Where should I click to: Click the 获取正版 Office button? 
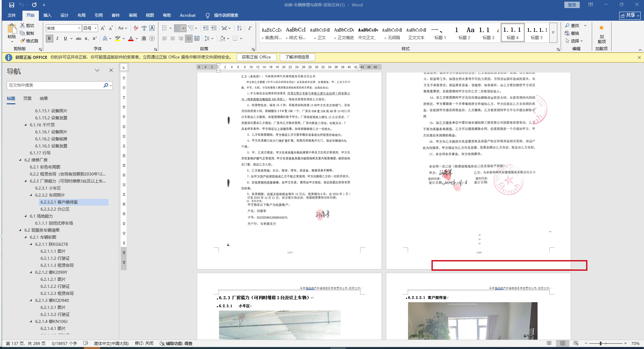point(256,57)
